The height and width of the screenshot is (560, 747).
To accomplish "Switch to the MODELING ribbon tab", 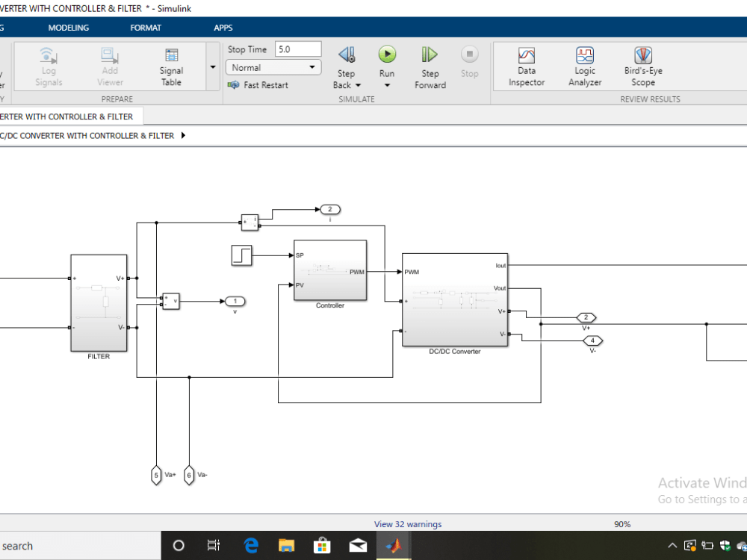I will (x=68, y=28).
